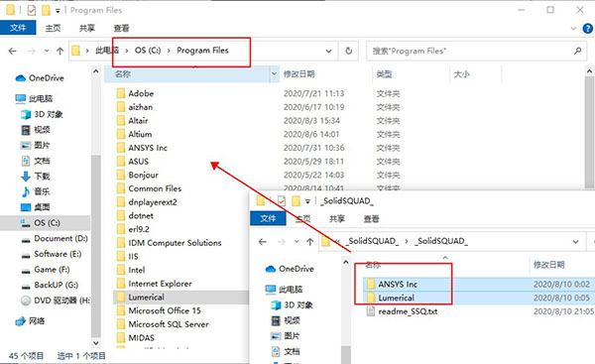Open the 名称 column filter dropdown
595x364 pixels.
pyautogui.click(x=275, y=74)
